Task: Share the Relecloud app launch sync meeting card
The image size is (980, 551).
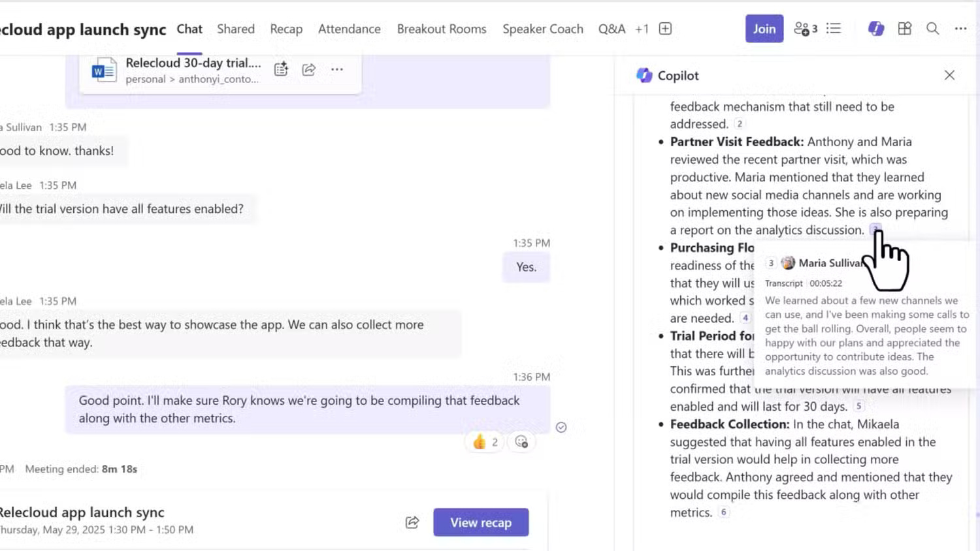Action: click(x=412, y=522)
